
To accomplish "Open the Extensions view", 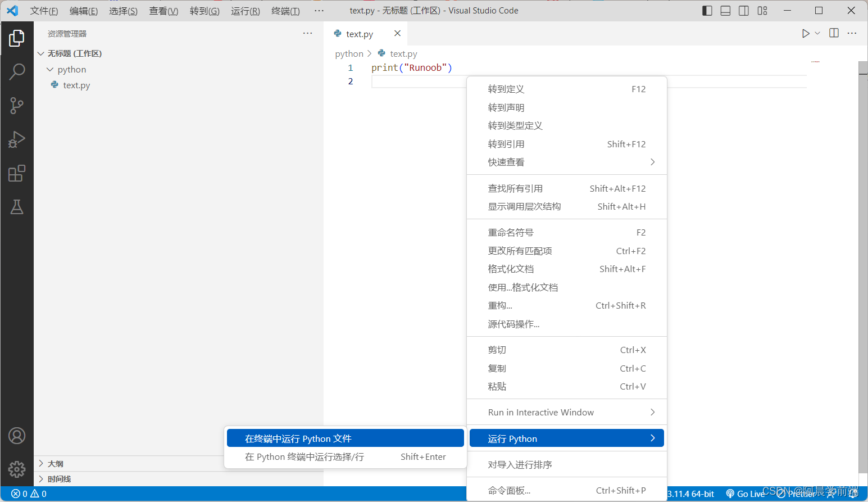I will [17, 173].
